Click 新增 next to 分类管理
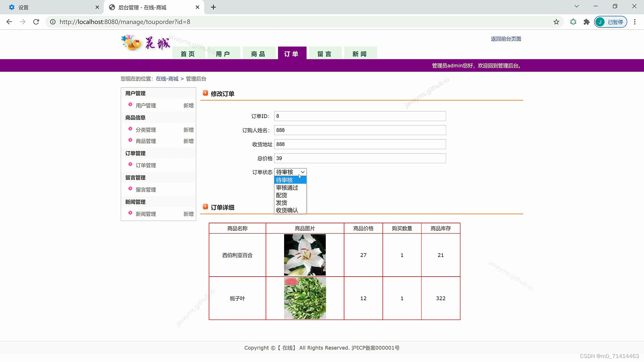 [x=189, y=130]
